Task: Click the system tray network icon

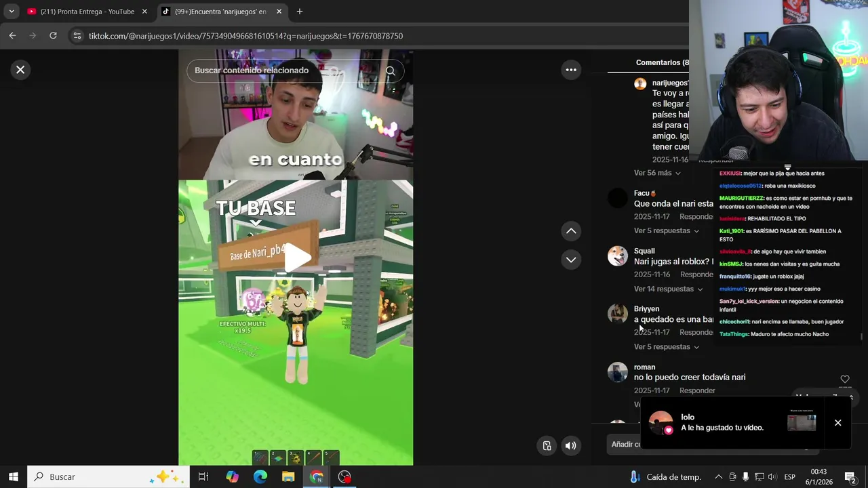Action: coord(759,476)
